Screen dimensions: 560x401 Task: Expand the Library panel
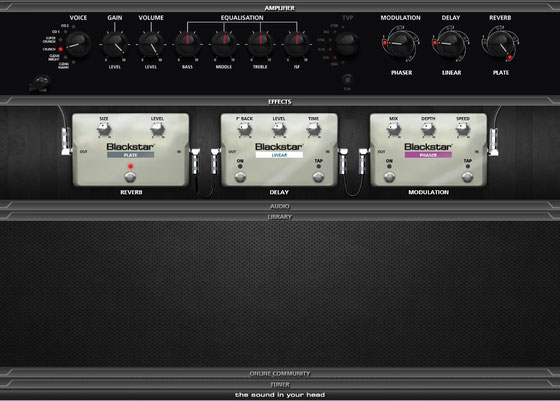[280, 217]
